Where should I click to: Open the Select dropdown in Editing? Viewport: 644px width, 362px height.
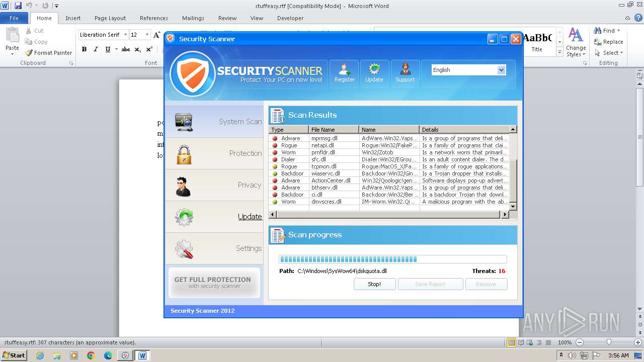[609, 53]
